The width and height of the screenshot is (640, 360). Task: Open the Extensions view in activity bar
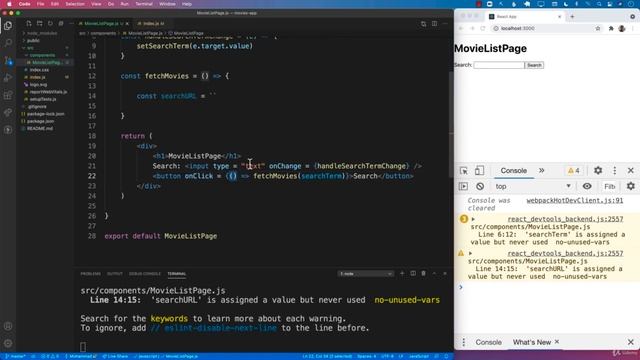pos(8,95)
